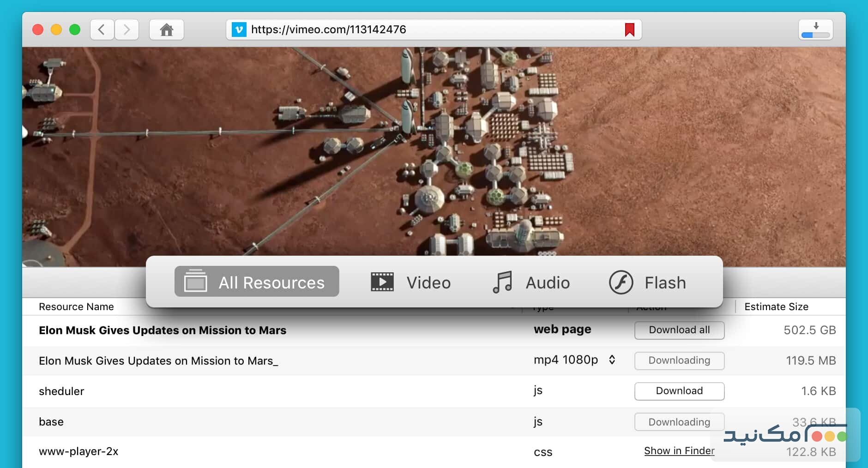Expand the mp4 1080p quality selector
The image size is (868, 468).
click(x=612, y=360)
